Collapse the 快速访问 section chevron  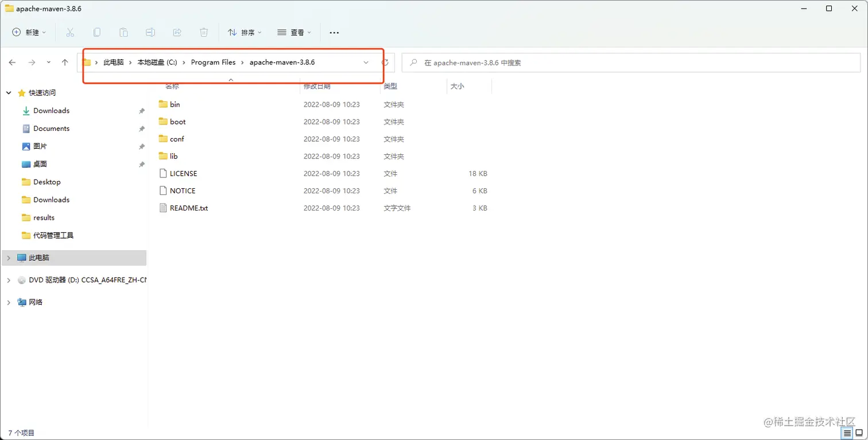point(9,92)
